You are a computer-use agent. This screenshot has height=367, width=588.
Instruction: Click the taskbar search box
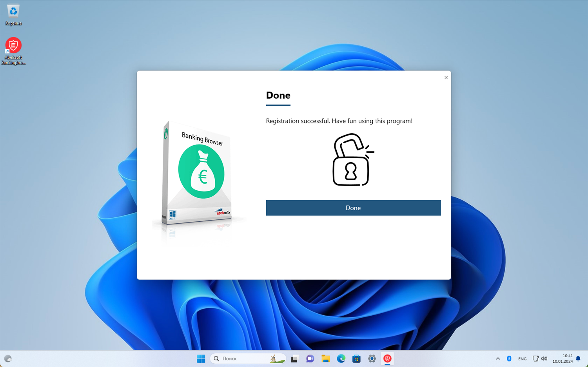[248, 358]
